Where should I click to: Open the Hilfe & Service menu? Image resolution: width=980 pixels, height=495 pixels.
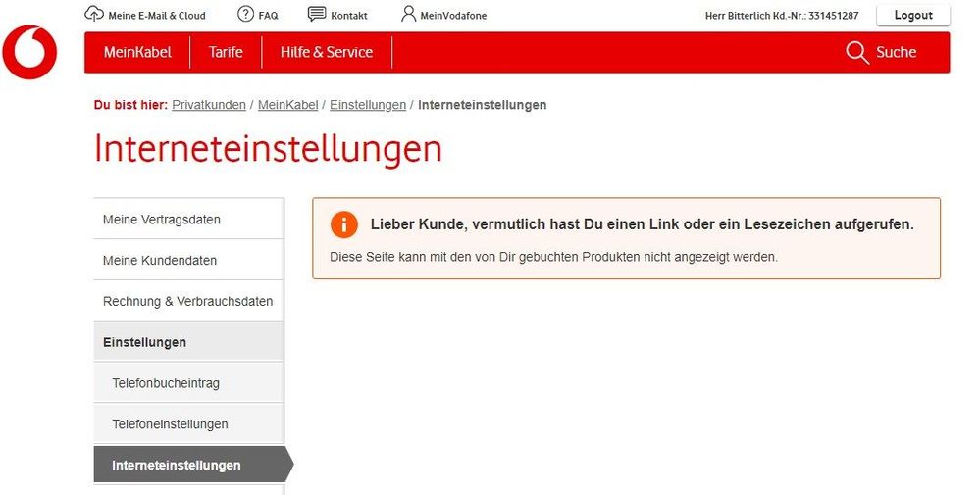pyautogui.click(x=327, y=52)
